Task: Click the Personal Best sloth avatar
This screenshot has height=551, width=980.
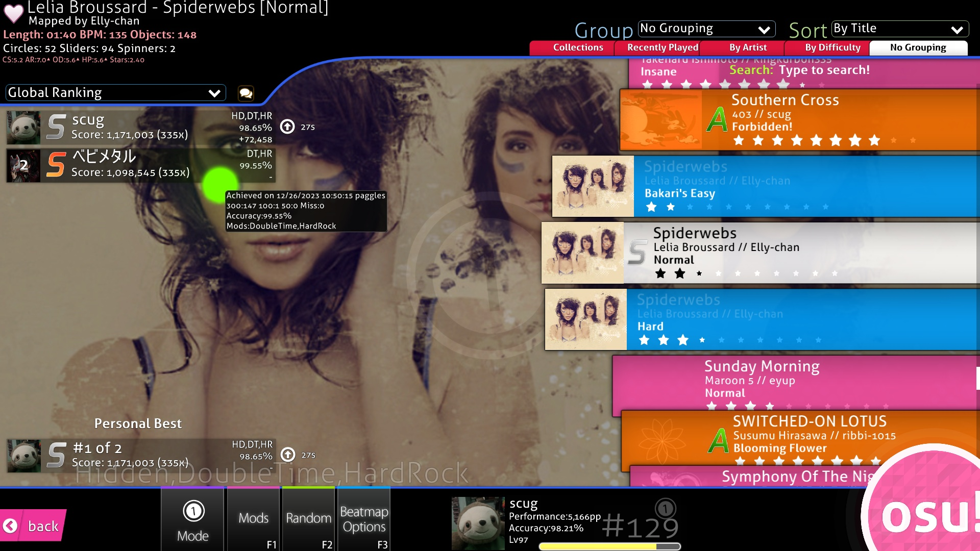Action: pyautogui.click(x=24, y=456)
